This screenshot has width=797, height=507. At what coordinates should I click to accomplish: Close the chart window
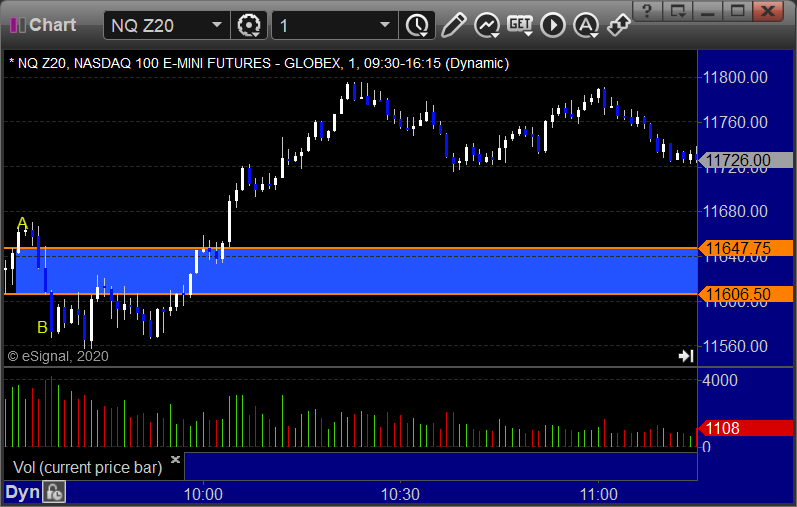(768, 10)
